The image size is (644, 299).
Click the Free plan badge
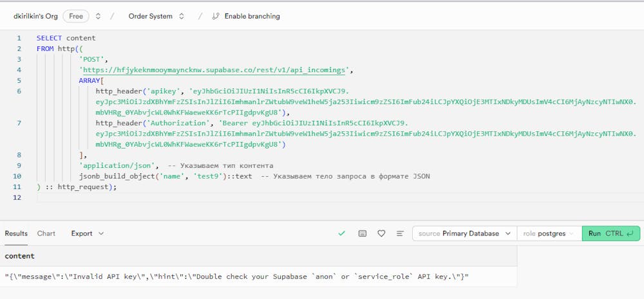click(75, 16)
